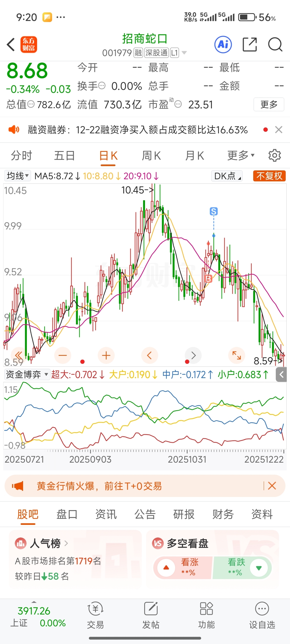Tap the VS 多空看盘 icon
This screenshot has width=290, height=644.
[158, 544]
